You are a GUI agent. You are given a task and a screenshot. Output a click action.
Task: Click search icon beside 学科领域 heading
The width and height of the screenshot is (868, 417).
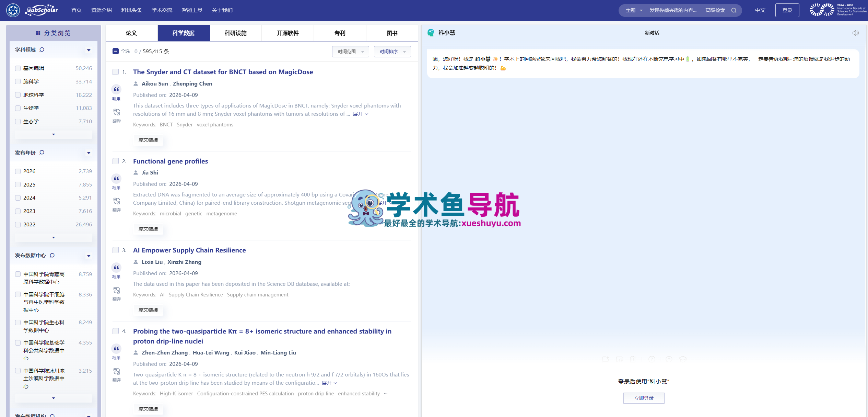point(42,50)
